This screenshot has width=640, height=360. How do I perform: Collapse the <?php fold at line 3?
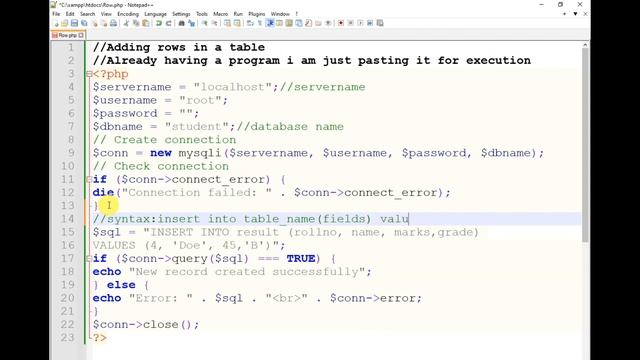(89, 74)
